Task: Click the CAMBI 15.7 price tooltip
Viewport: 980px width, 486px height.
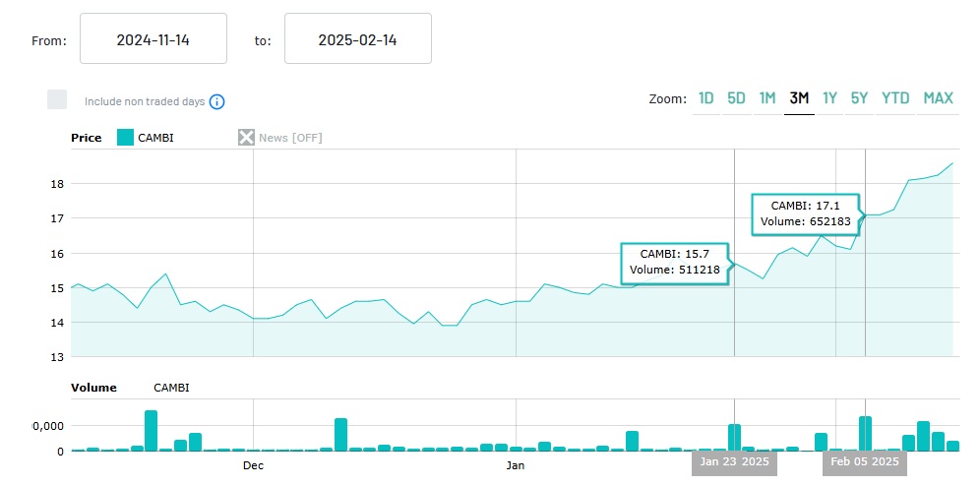Action: [x=674, y=263]
